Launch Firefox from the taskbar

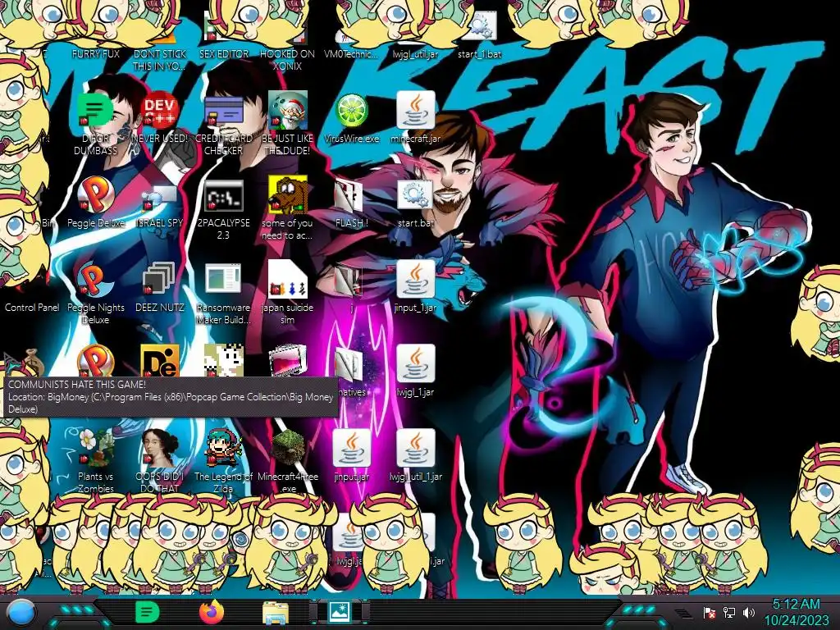[x=211, y=612]
